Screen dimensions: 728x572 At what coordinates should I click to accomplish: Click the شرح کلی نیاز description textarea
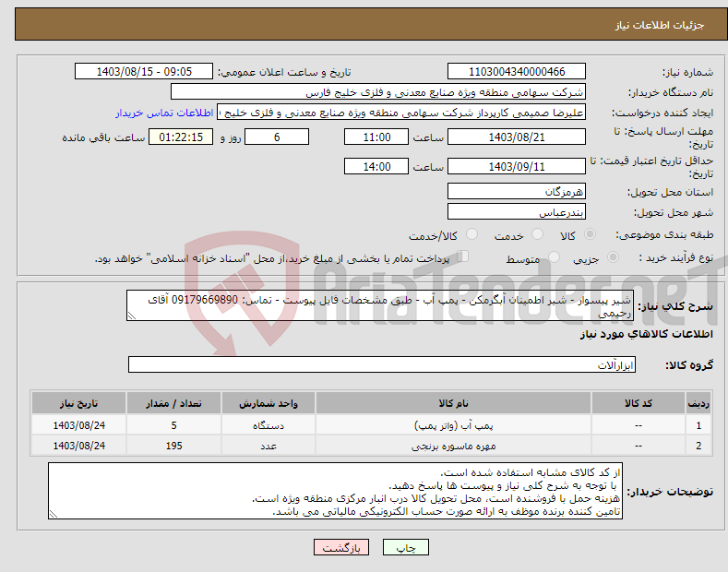(380, 305)
